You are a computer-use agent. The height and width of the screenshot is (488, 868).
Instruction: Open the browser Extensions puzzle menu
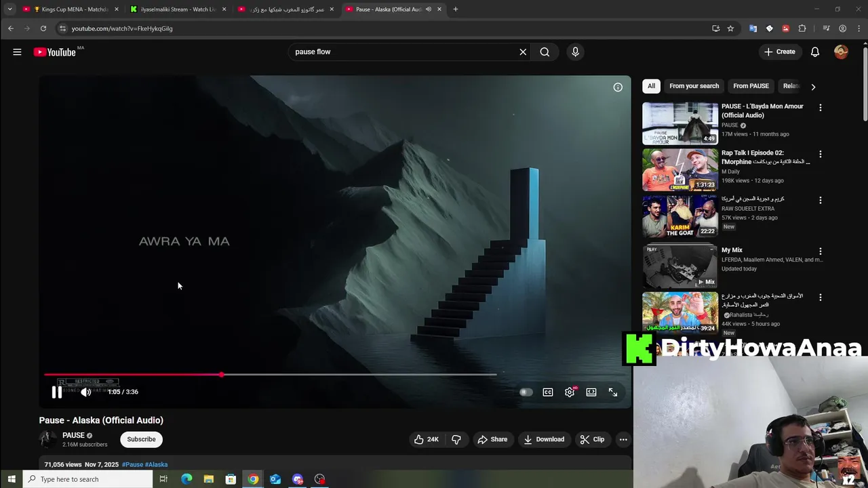tap(802, 28)
